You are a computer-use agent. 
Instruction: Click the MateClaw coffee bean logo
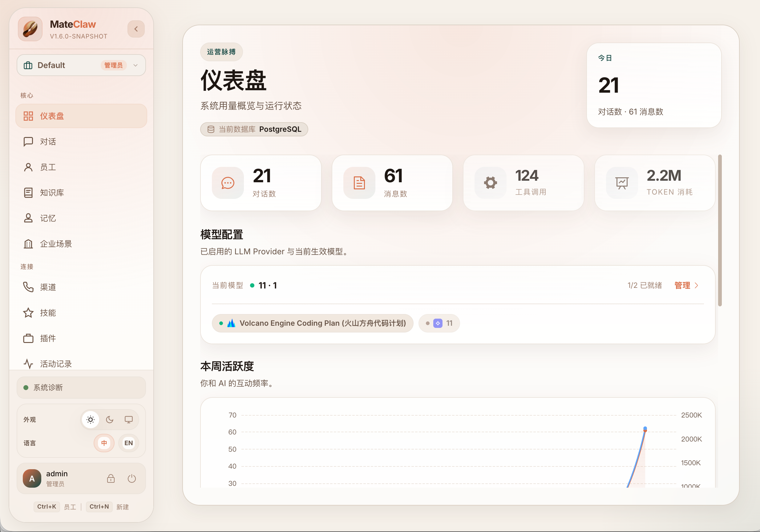point(30,29)
